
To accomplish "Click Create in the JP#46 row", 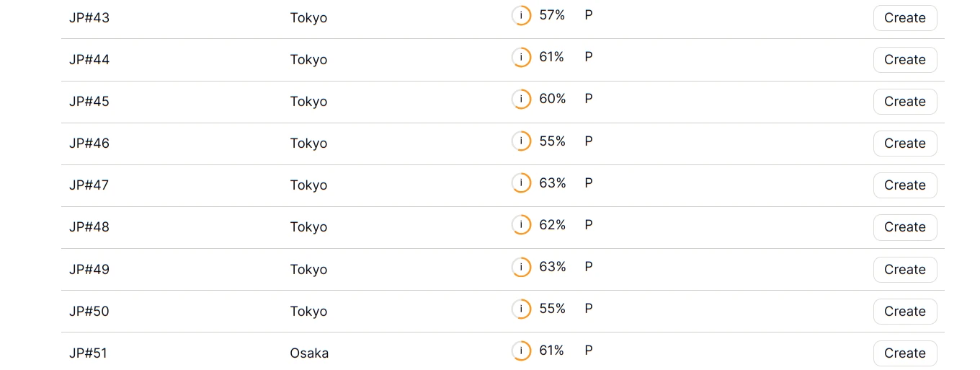I will tap(904, 144).
